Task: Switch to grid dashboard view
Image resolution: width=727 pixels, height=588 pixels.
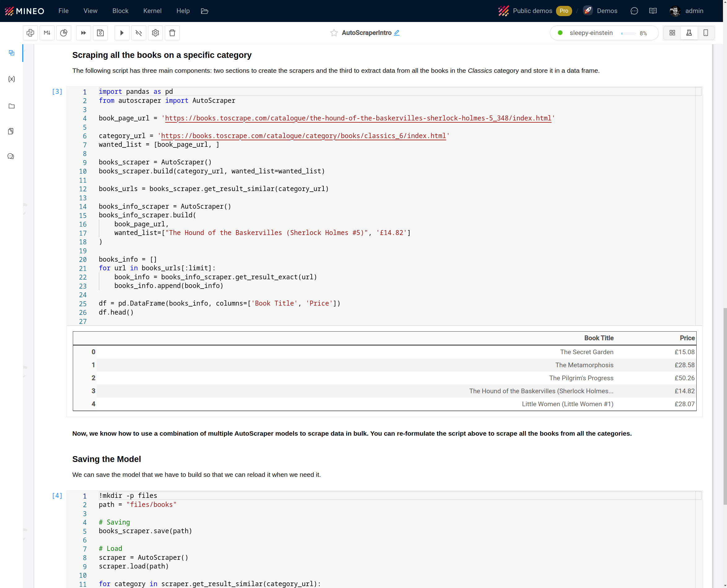Action: (672, 33)
